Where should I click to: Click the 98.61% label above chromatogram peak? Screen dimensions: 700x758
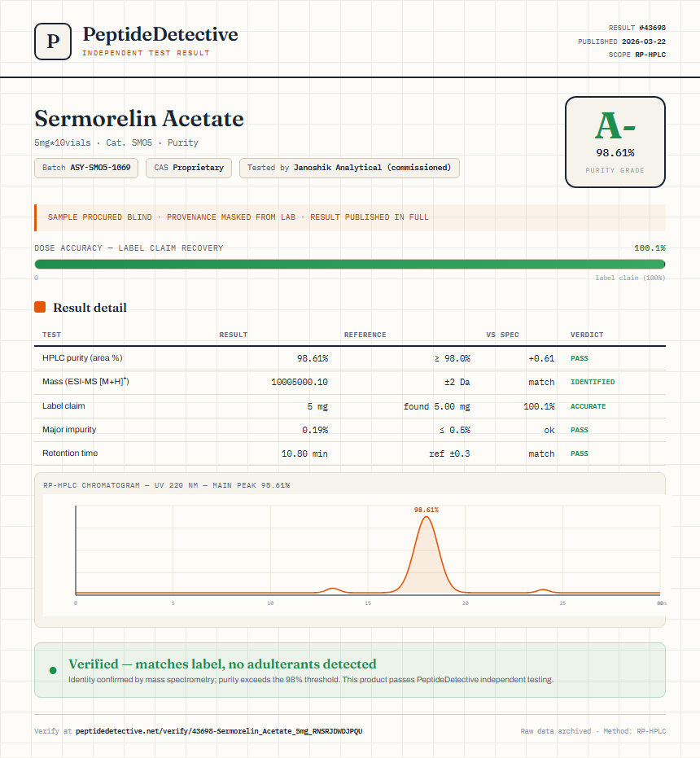click(x=426, y=510)
